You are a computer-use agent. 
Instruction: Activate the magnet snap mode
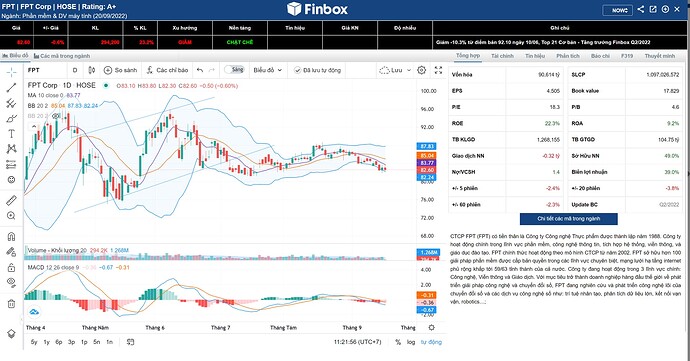[11, 236]
